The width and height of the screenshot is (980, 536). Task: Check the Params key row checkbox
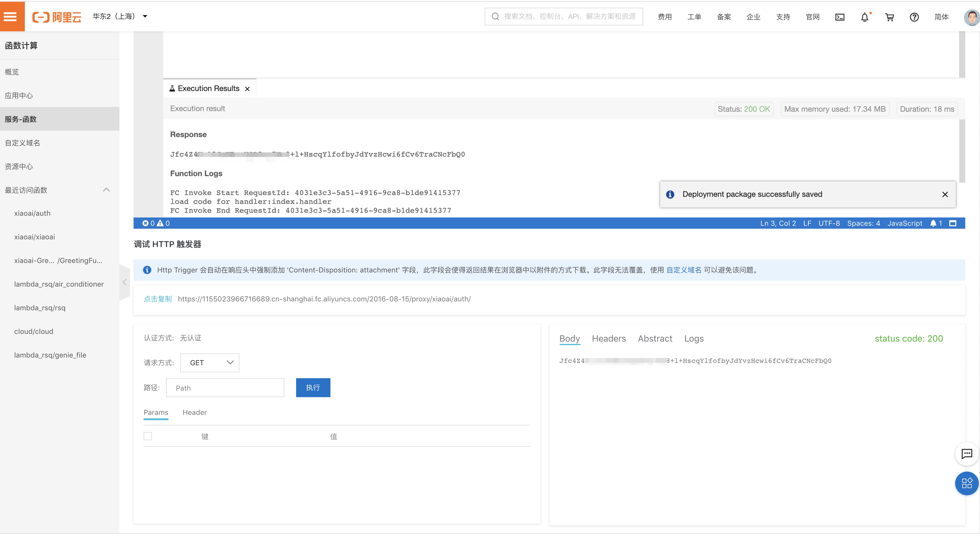click(147, 436)
